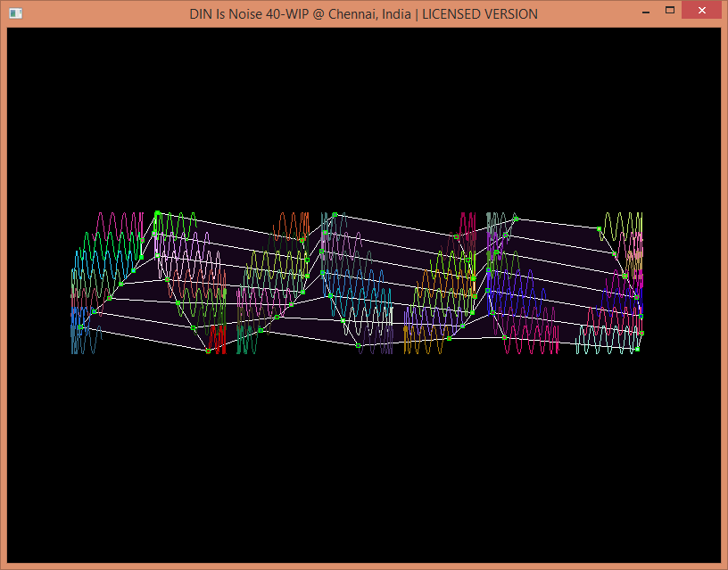Select the drone at mesh's bottom-left corner
The height and width of the screenshot is (570, 728).
click(x=80, y=327)
